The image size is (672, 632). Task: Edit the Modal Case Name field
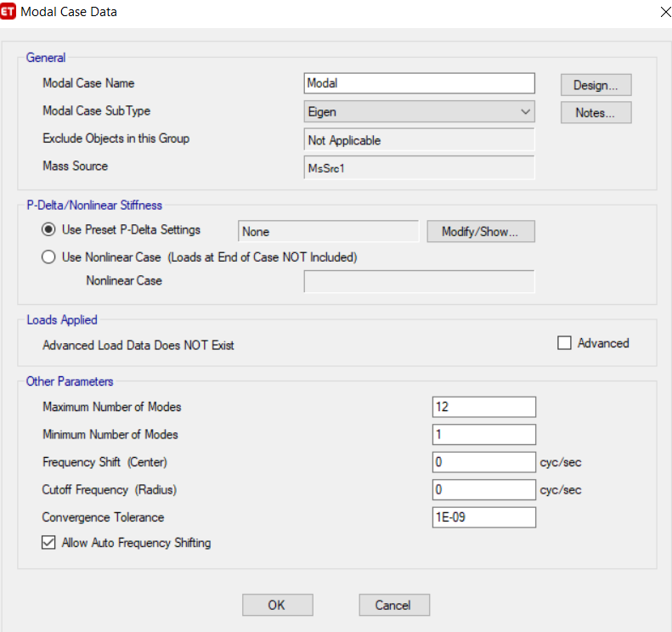419,83
